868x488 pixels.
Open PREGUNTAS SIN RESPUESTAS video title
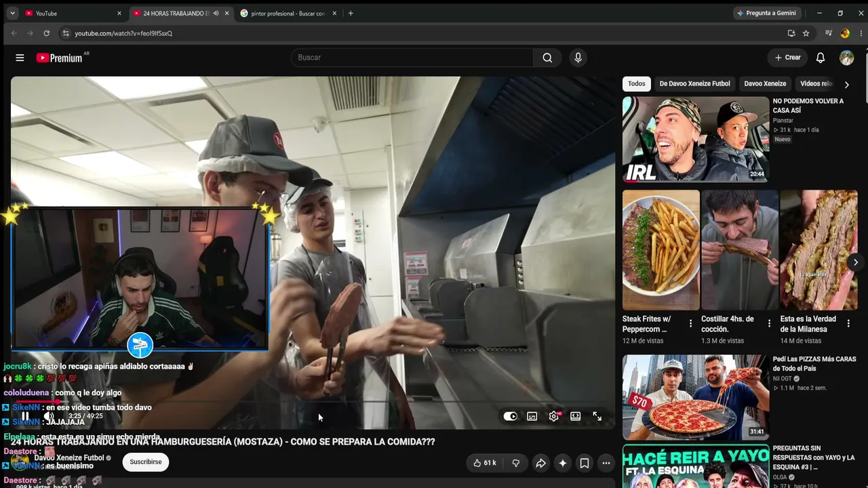pos(814,457)
